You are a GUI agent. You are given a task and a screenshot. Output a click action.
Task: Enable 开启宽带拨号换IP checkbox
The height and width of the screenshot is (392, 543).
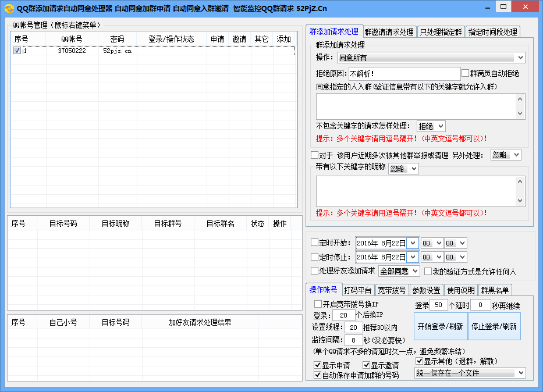(318, 304)
